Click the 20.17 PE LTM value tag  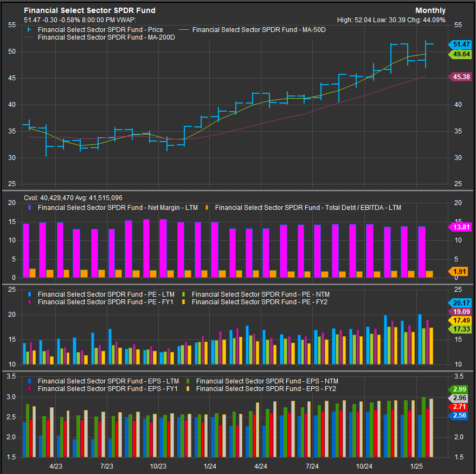(x=460, y=303)
